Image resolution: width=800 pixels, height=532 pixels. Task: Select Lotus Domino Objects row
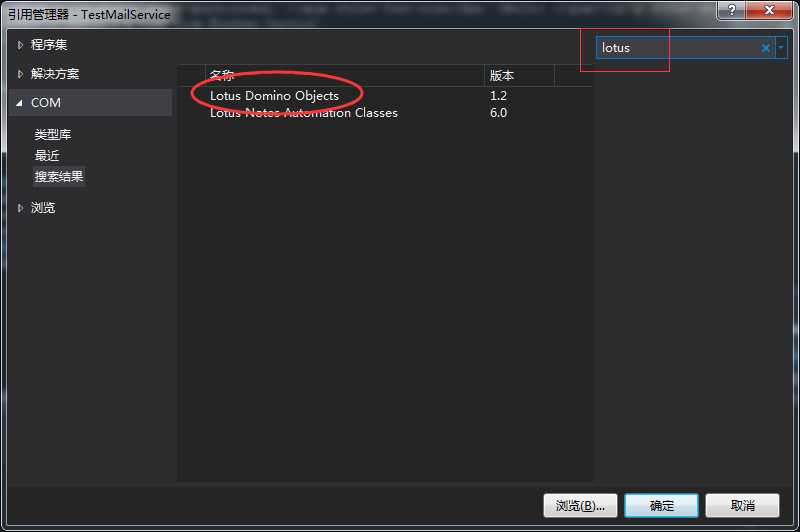(x=386, y=95)
